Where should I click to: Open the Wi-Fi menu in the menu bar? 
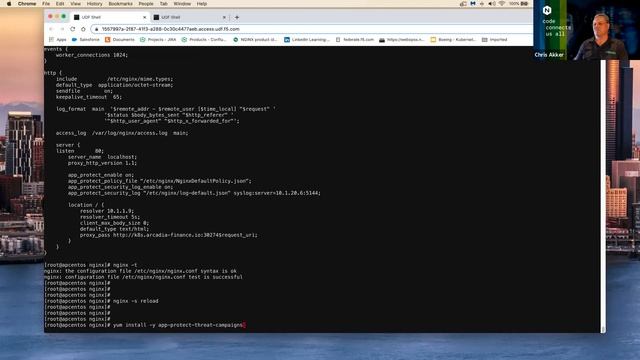[x=502, y=4]
